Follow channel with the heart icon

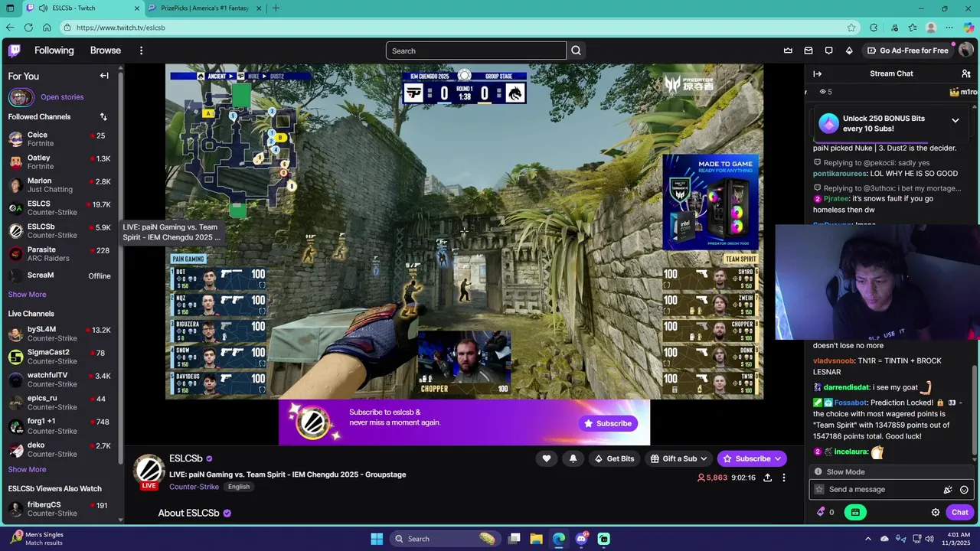(547, 458)
